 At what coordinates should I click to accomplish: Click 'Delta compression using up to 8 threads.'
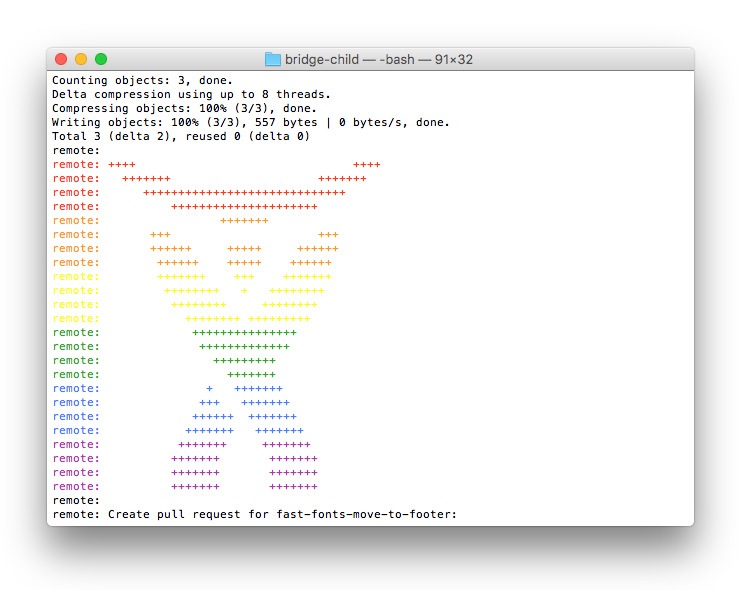click(x=191, y=94)
